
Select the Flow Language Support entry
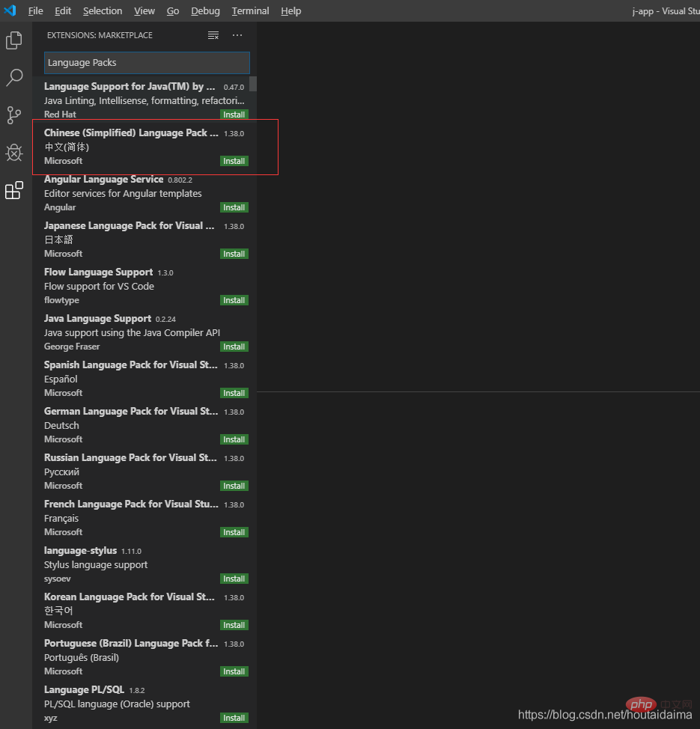[131, 285]
